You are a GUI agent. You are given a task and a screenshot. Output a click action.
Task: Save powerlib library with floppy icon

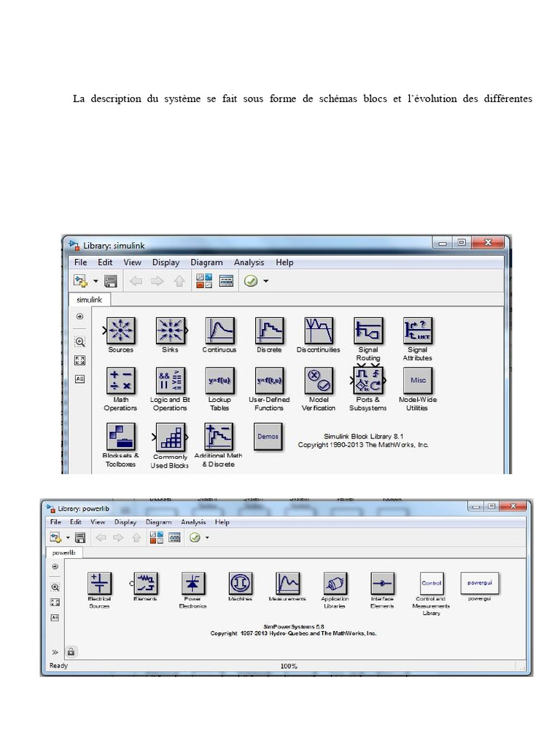(80, 538)
